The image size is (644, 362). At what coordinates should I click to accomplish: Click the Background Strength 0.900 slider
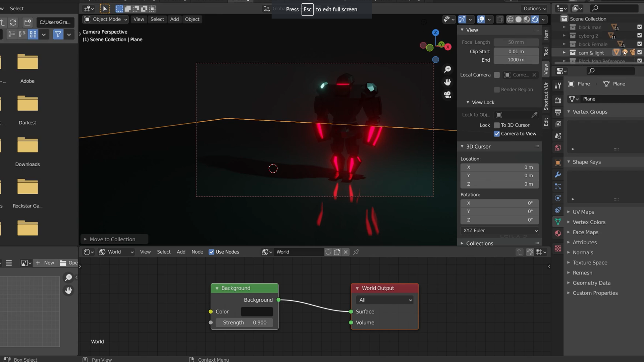(245, 323)
